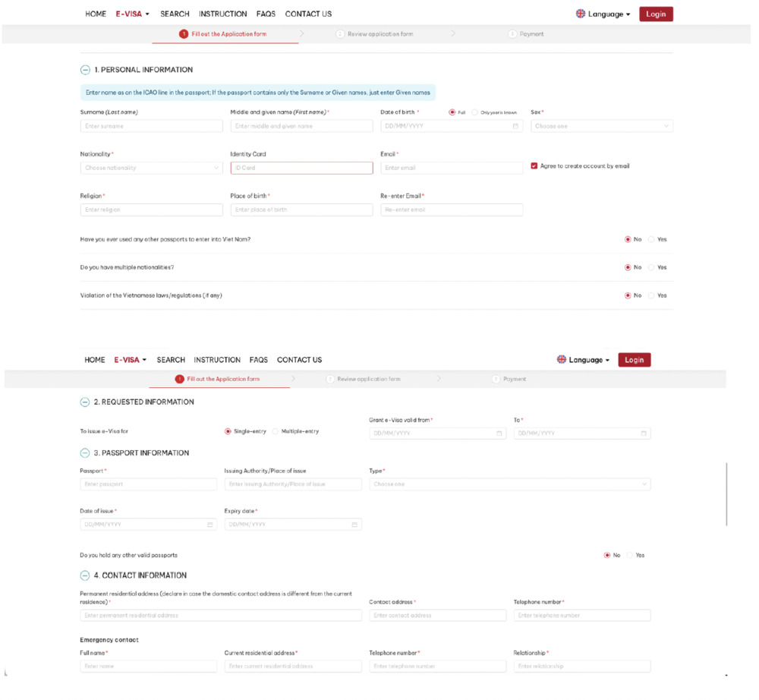This screenshot has height=700, width=759.
Task: Collapse the Passport Information section
Action: [83, 452]
